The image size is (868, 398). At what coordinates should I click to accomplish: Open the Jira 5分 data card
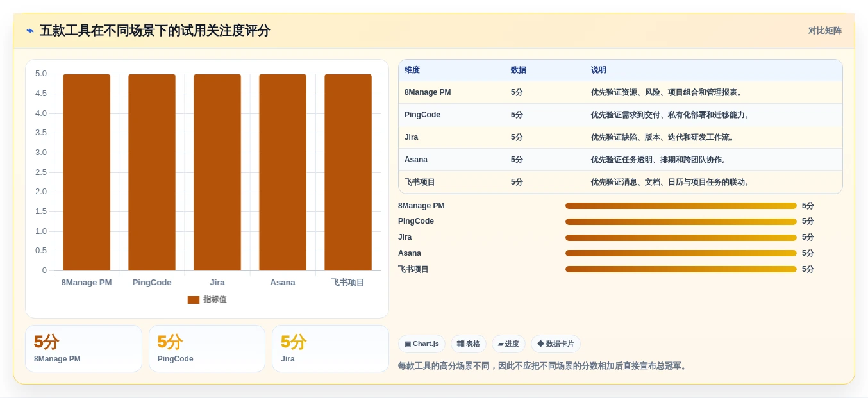[x=330, y=349]
